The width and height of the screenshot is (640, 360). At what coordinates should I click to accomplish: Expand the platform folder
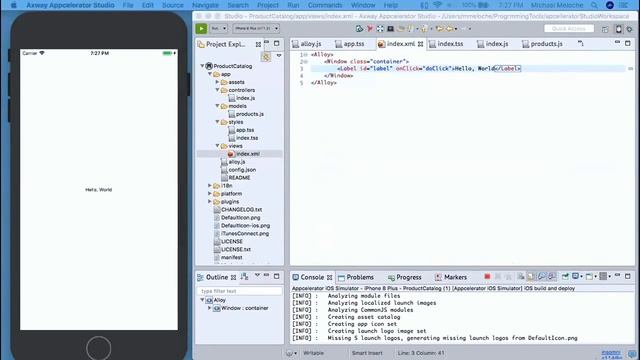(x=210, y=193)
